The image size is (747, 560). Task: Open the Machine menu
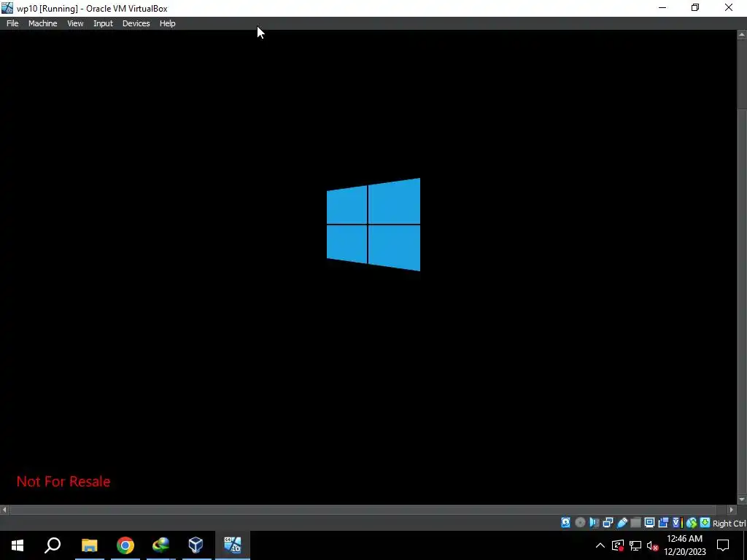[42, 23]
